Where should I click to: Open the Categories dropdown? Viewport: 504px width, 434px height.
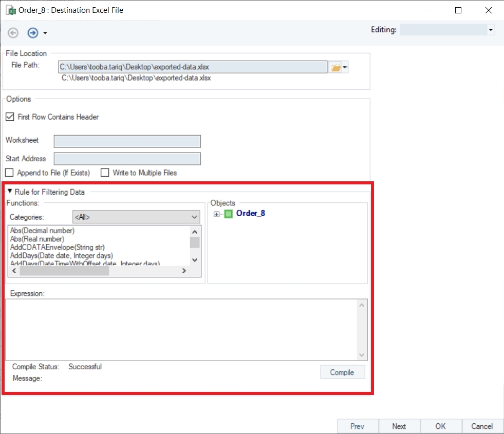point(136,217)
